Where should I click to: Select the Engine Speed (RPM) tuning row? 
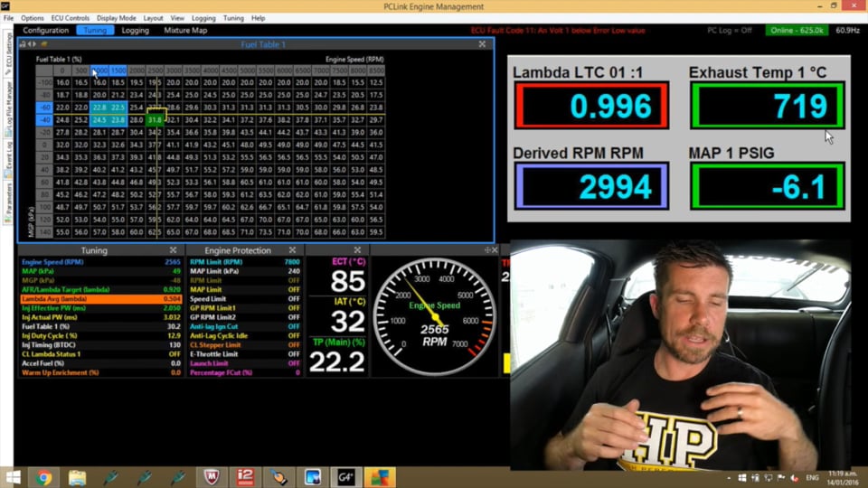point(100,262)
